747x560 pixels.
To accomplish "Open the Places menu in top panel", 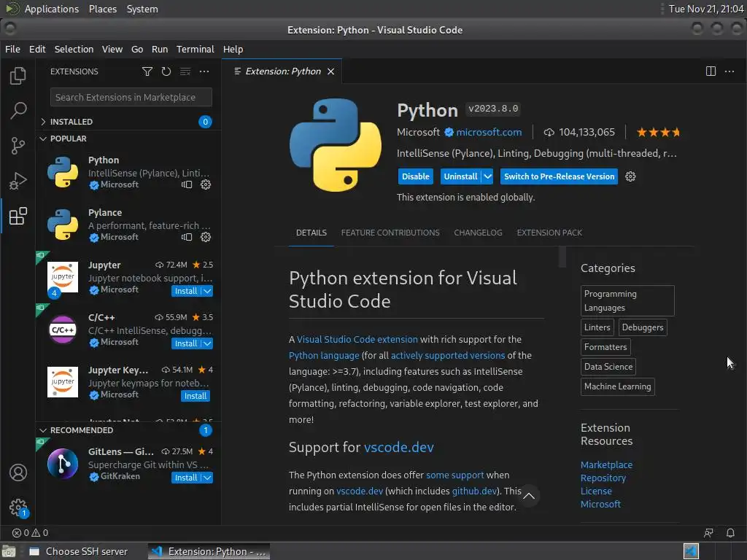I will 102,9.
